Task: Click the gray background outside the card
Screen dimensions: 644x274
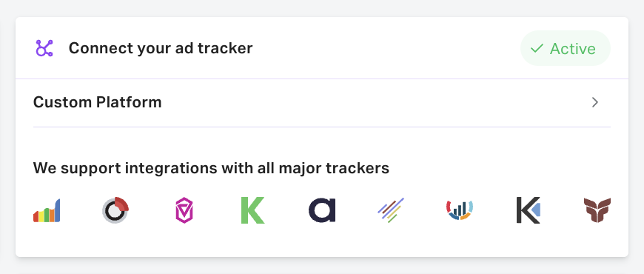Action: [x=322, y=266]
